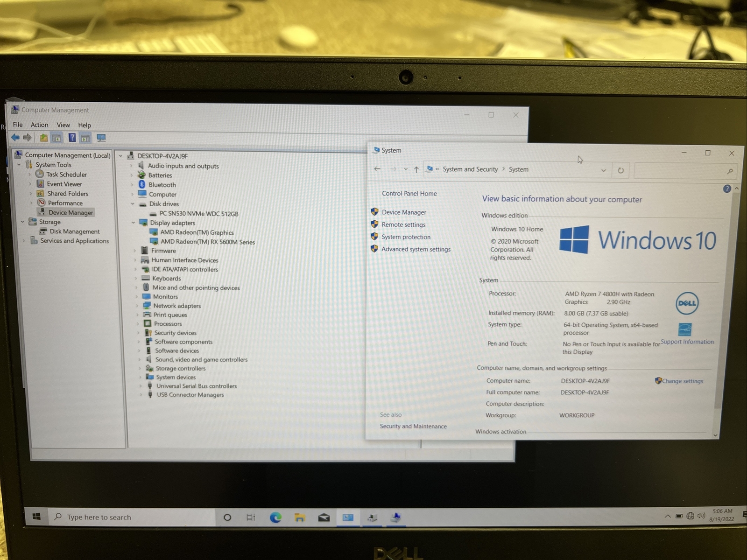Click the Up one level folder toolbar icon
The image size is (747, 560).
coord(43,138)
